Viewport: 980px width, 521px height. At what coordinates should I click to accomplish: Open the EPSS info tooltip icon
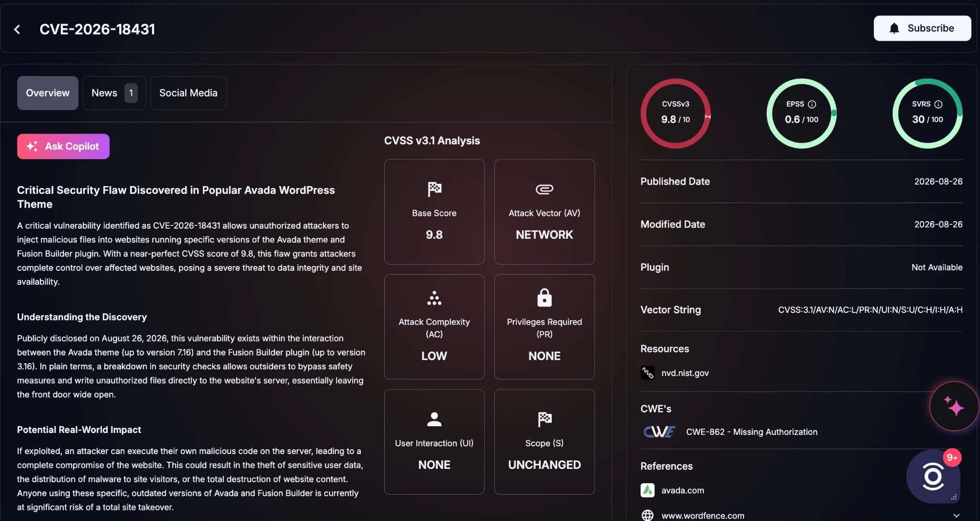click(812, 104)
